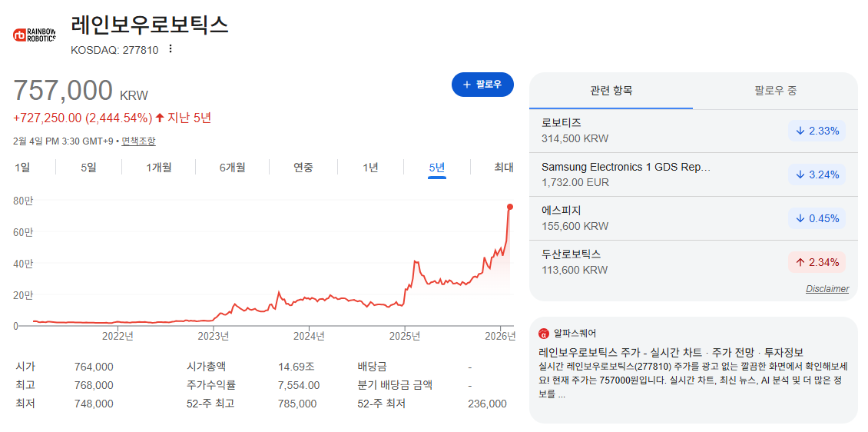Screen dimensions: 868x432
Task: Click the 시가 value 764,000
Action: click(94, 367)
